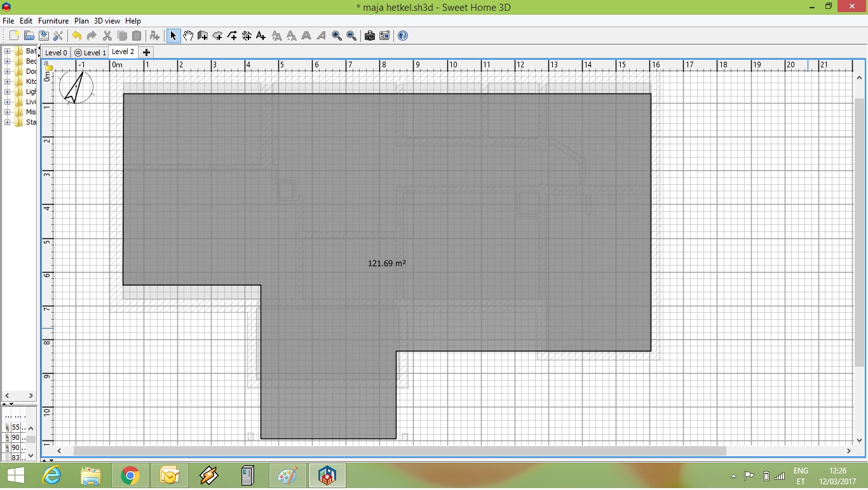Screen dimensions: 868x490
Task: Activate the Pan hand tool
Action: (188, 36)
